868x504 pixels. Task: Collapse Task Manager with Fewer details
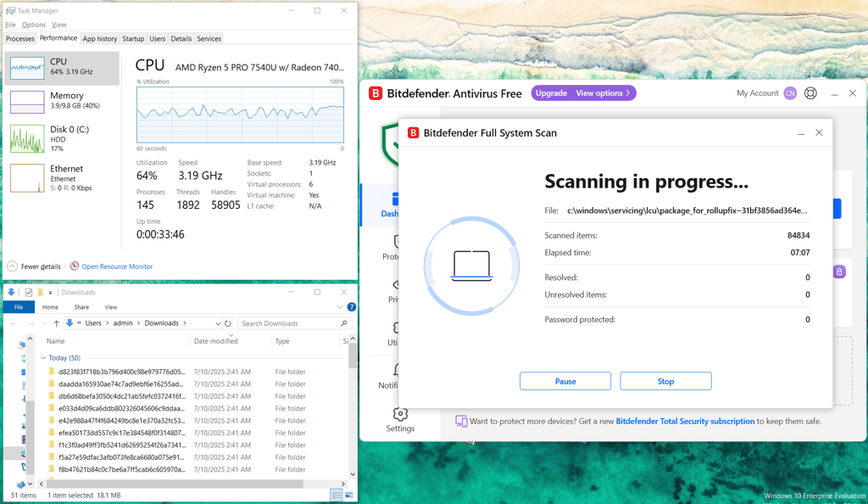(34, 266)
